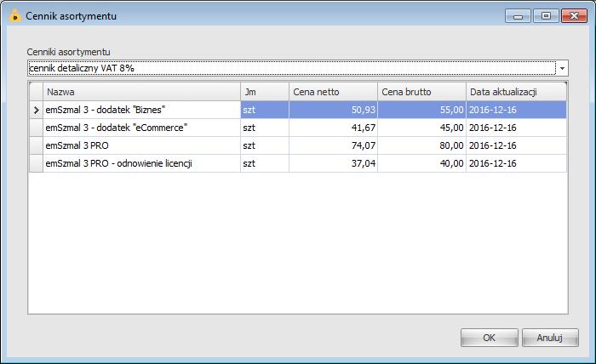Click gross price cell 45,00
Image resolution: width=596 pixels, height=364 pixels.
pos(422,128)
